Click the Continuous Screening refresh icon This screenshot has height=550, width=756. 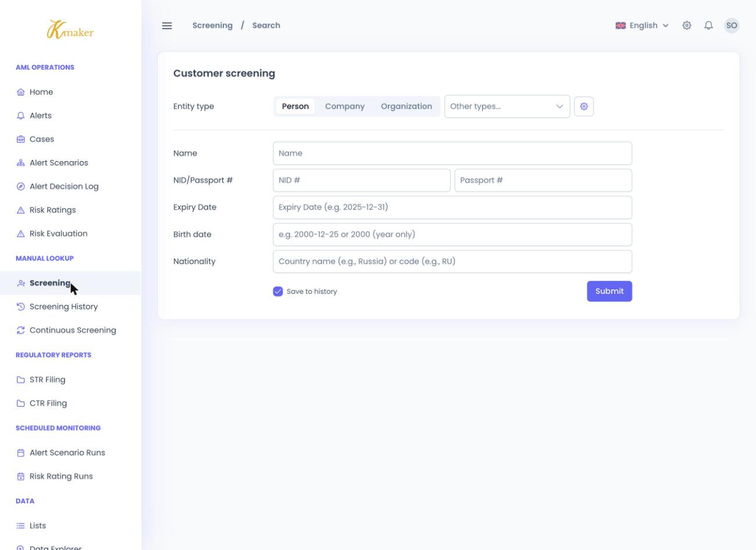(x=21, y=331)
